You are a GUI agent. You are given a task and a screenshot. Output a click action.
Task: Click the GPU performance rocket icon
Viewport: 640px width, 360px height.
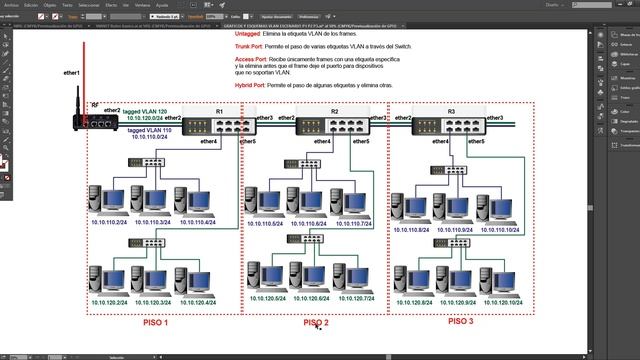coord(222,5)
